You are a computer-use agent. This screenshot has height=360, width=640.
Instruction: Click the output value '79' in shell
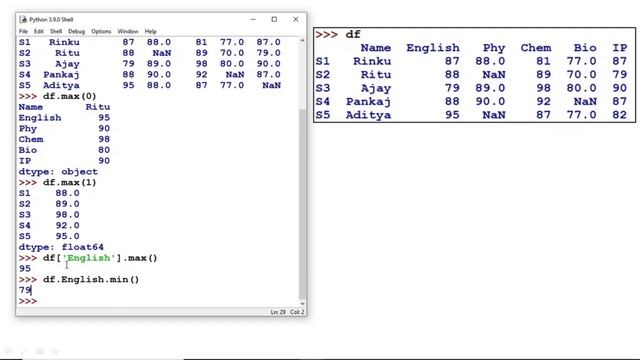pos(24,290)
